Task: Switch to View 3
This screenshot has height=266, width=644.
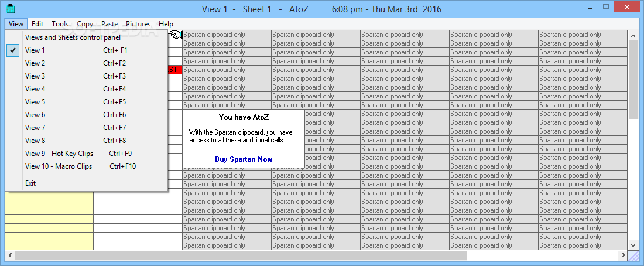Action: tap(87, 76)
